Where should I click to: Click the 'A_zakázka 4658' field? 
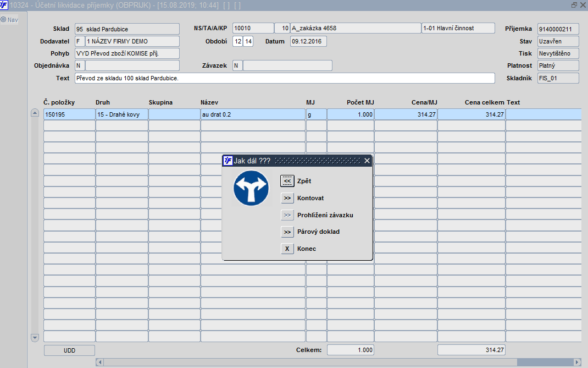click(356, 28)
